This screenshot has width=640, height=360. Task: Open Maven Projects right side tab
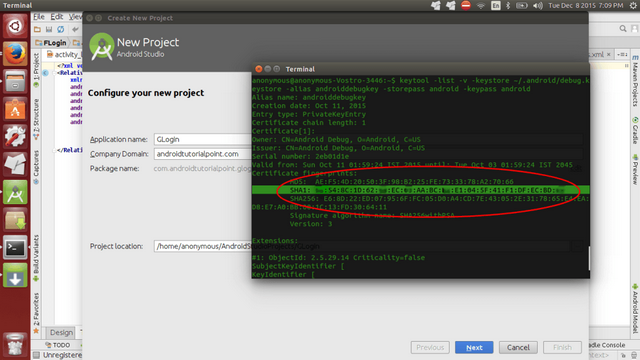[635, 82]
